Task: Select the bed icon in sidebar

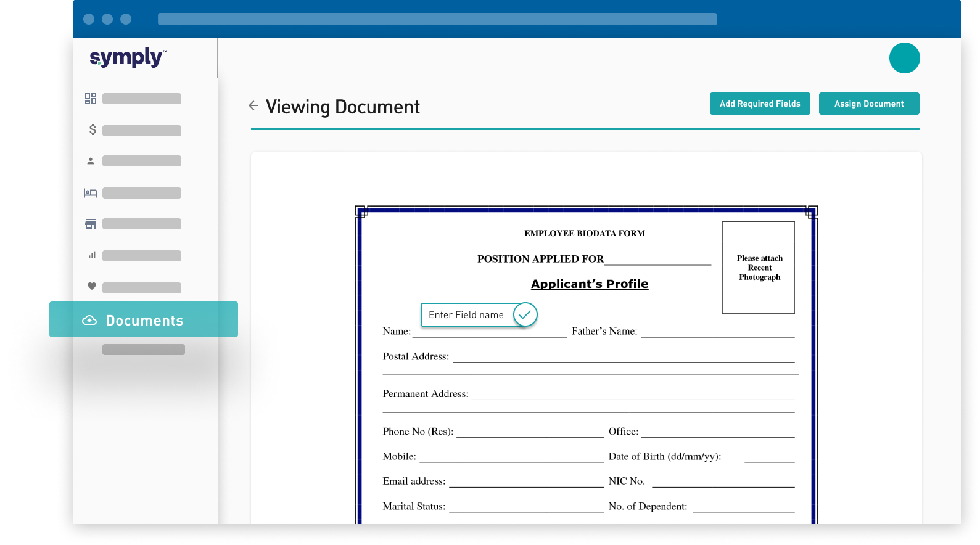Action: click(x=91, y=193)
